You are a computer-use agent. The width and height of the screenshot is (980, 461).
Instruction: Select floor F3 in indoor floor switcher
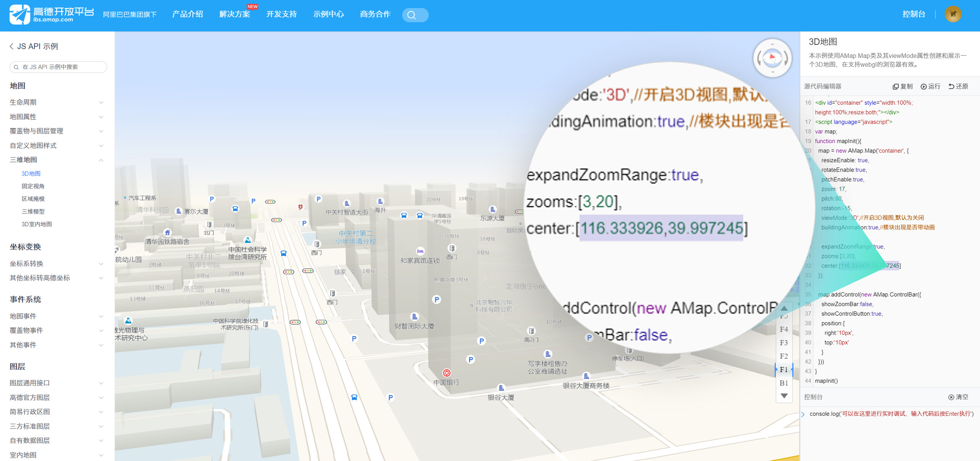click(784, 343)
